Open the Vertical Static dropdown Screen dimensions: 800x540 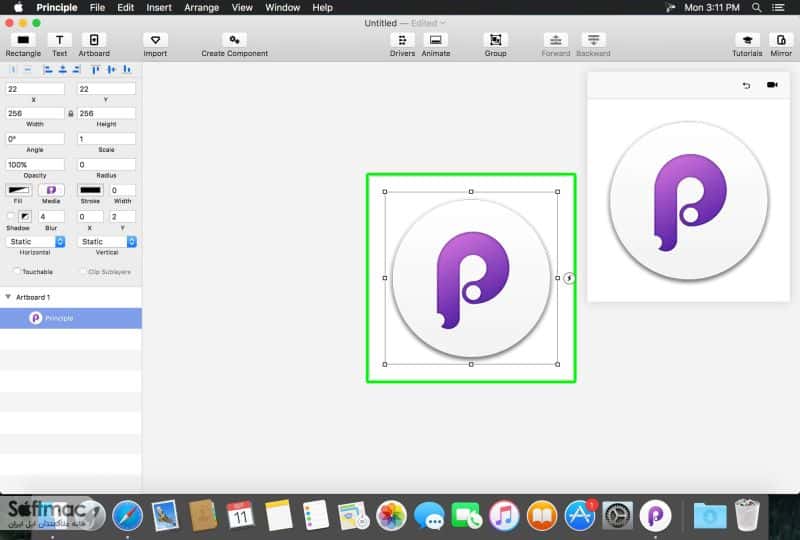(x=107, y=241)
